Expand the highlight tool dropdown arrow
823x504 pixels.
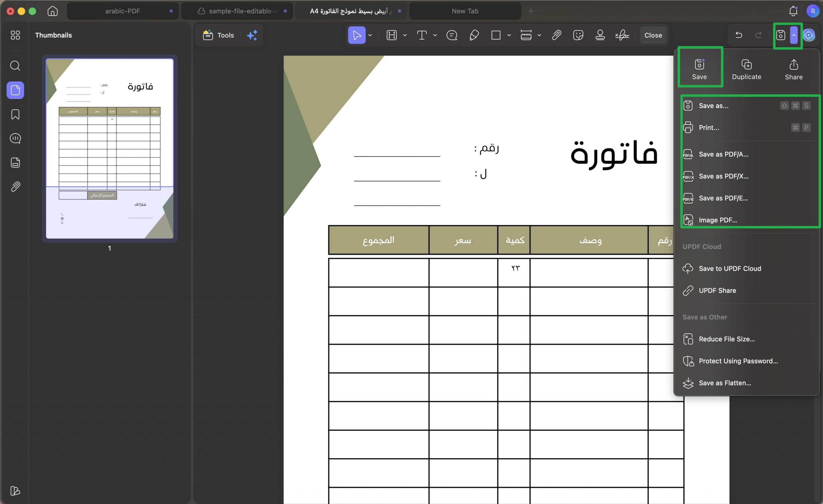(x=405, y=35)
